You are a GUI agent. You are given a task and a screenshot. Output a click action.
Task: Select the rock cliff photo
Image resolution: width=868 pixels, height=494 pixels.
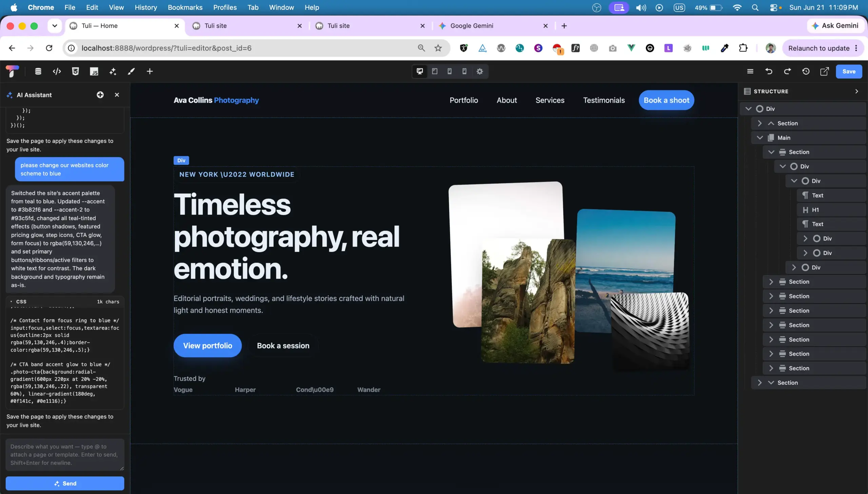[x=528, y=301]
